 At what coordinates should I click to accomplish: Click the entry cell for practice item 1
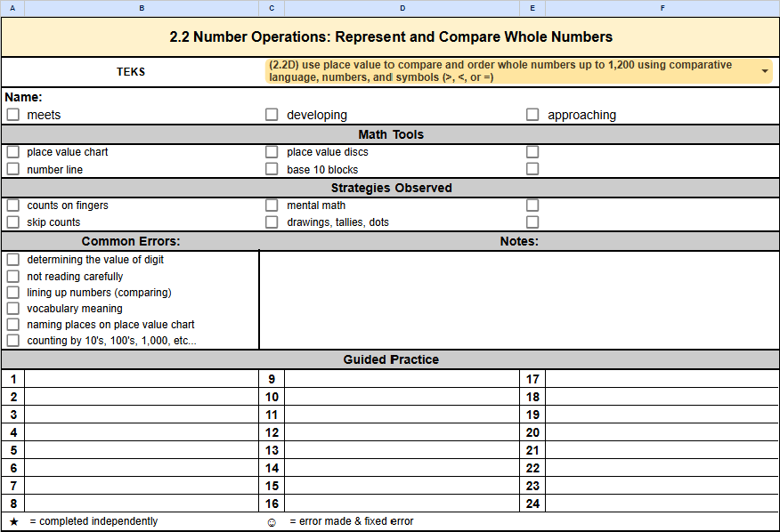click(142, 379)
